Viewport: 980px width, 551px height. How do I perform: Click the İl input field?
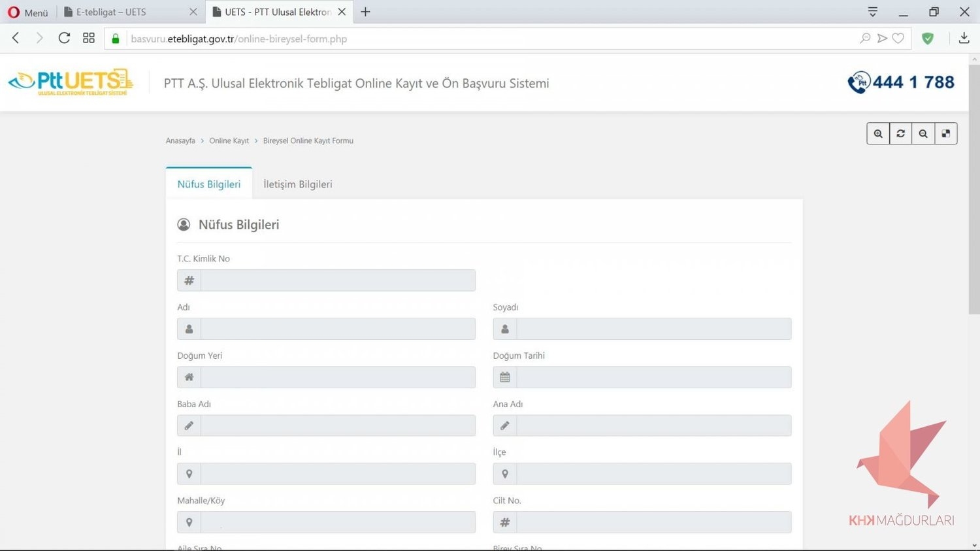click(x=338, y=474)
